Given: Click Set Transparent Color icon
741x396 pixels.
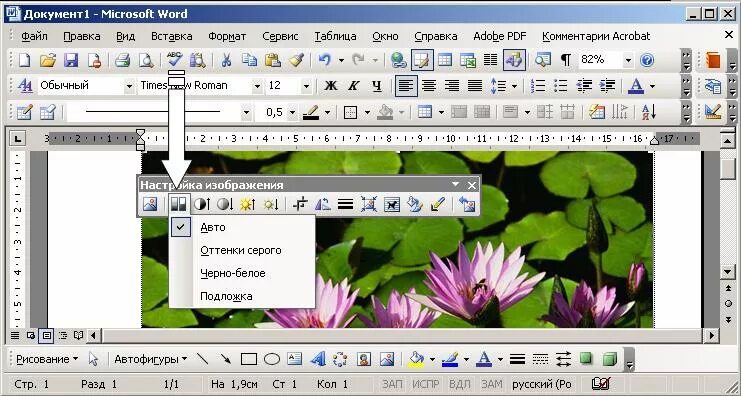Looking at the screenshot, I should [x=438, y=205].
